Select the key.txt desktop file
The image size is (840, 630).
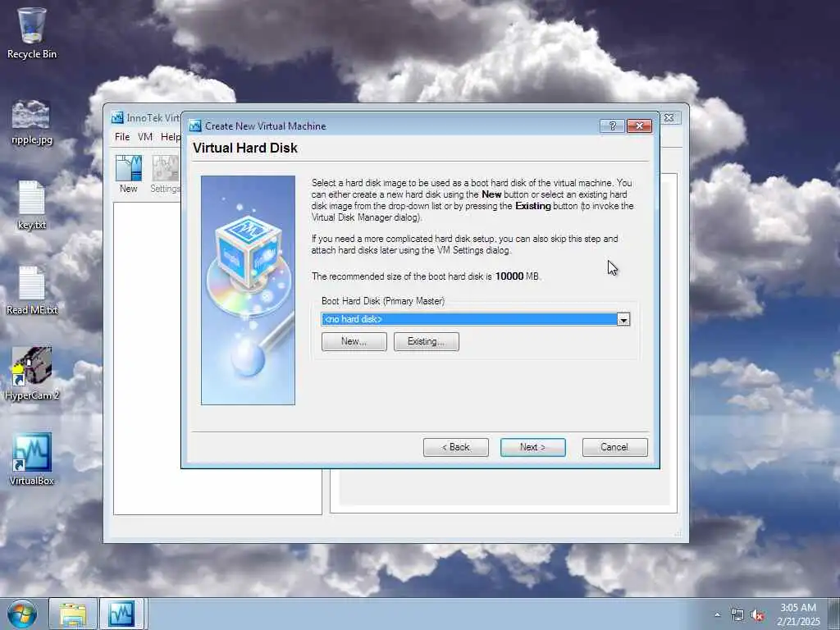(31, 205)
